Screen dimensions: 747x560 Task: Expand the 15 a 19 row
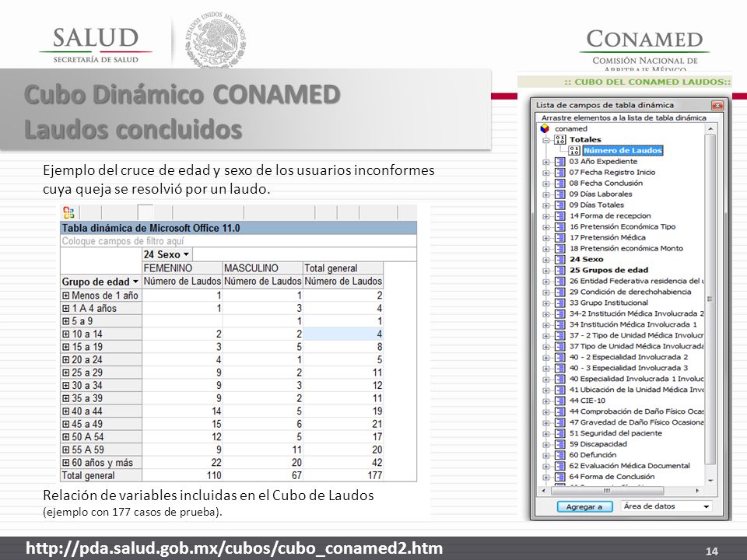pos(65,347)
